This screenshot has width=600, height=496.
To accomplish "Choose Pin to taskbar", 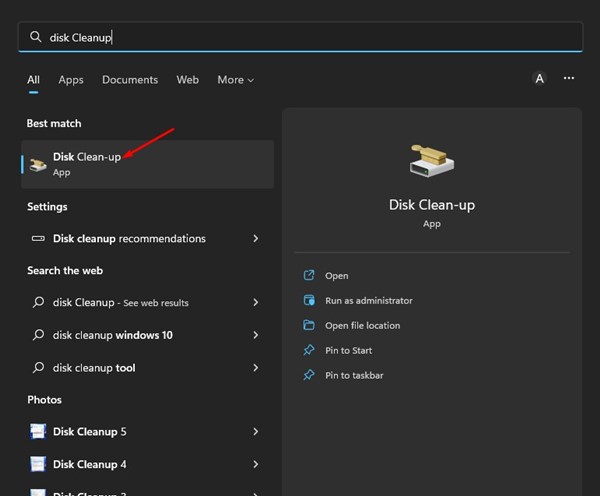I will [354, 375].
